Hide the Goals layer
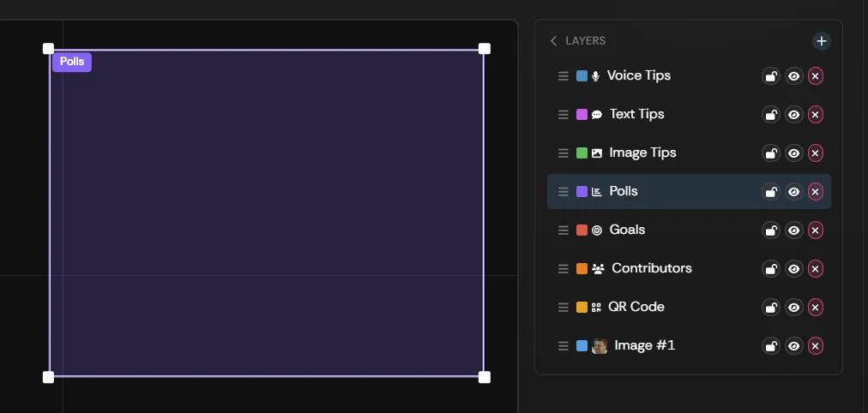Screen dimensions: 868x413 794,230
